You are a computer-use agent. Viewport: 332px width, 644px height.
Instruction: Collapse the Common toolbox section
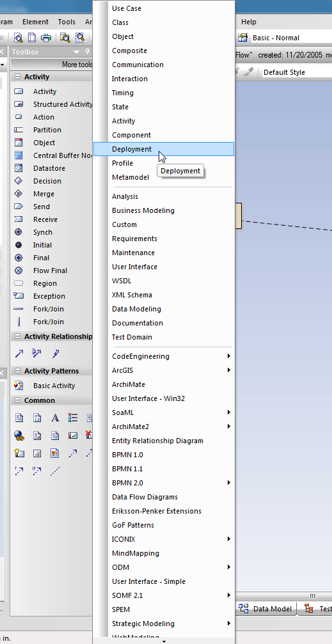(x=18, y=400)
